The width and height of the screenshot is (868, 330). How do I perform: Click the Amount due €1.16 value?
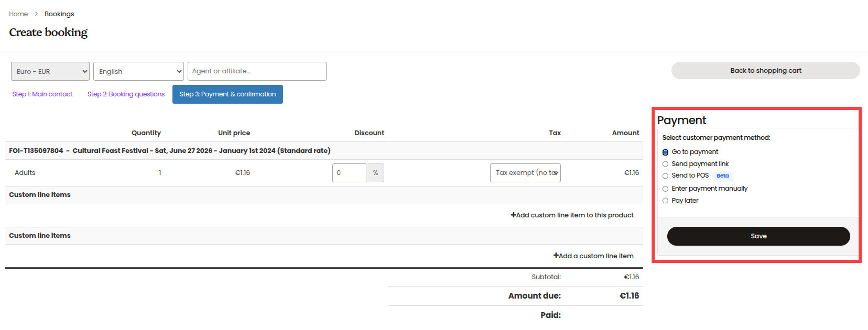(629, 296)
